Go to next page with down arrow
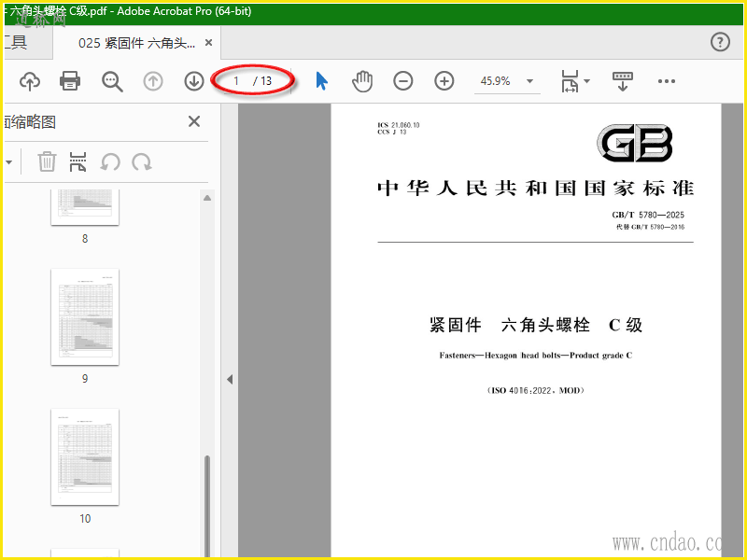 (x=194, y=81)
